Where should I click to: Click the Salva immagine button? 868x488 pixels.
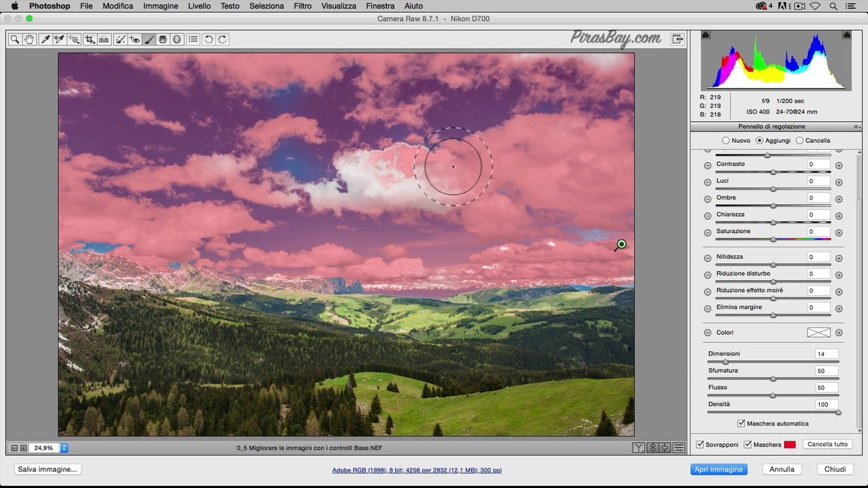click(47, 469)
